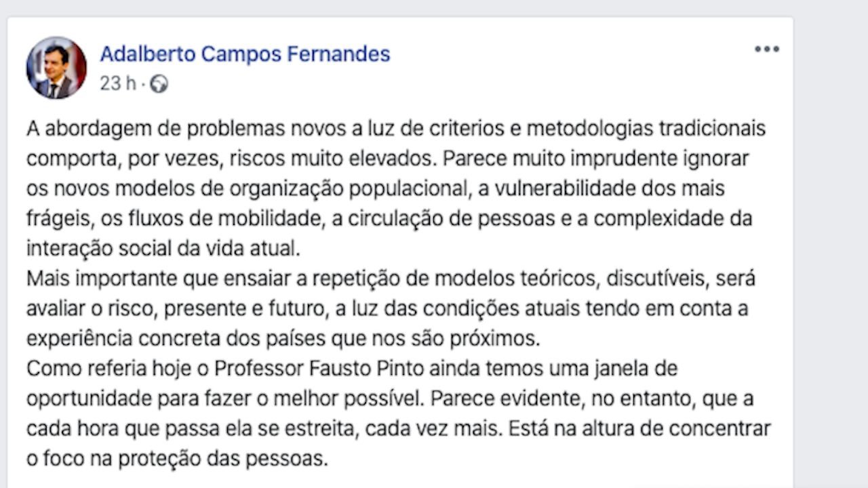Open the three-dot post options menu

coord(767,49)
